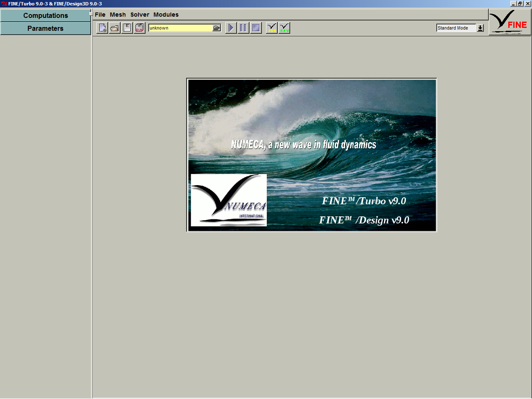The image size is (532, 399).
Task: Click the Standard Mode text field
Action: 456,28
